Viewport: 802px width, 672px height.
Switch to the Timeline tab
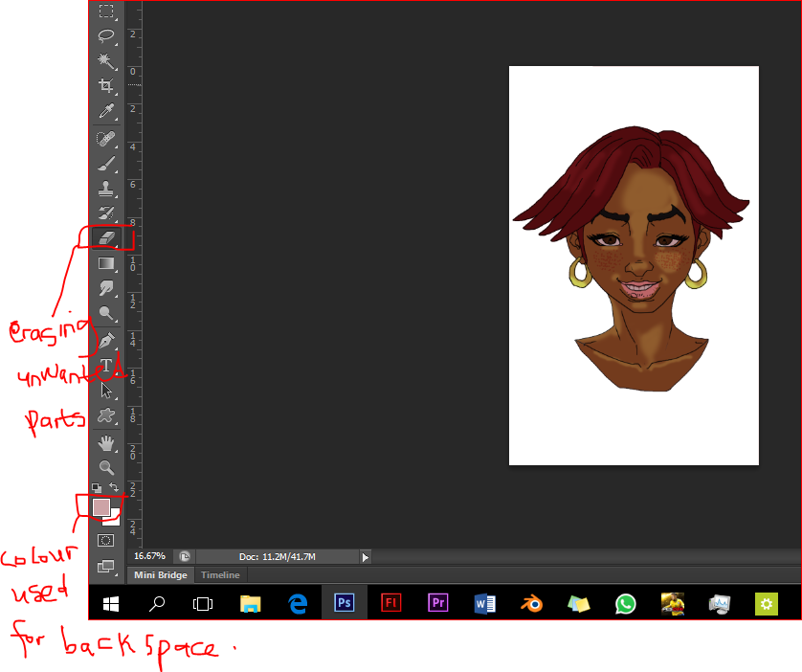pyautogui.click(x=220, y=574)
